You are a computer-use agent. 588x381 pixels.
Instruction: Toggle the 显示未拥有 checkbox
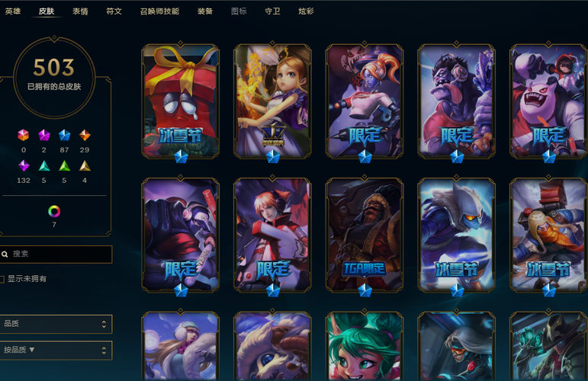coord(2,279)
